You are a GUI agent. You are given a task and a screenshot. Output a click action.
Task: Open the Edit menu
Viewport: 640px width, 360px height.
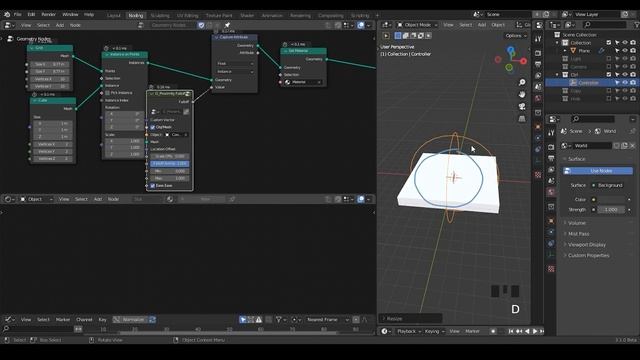(31, 14)
